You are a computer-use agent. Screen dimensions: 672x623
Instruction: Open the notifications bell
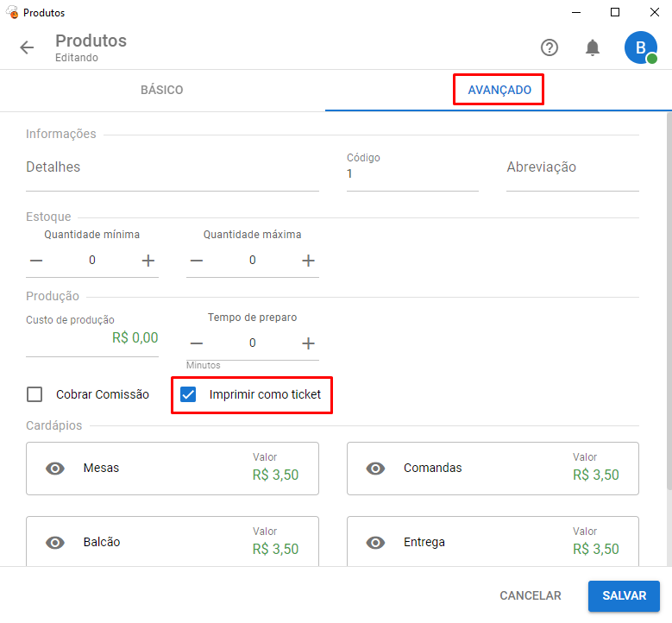593,47
